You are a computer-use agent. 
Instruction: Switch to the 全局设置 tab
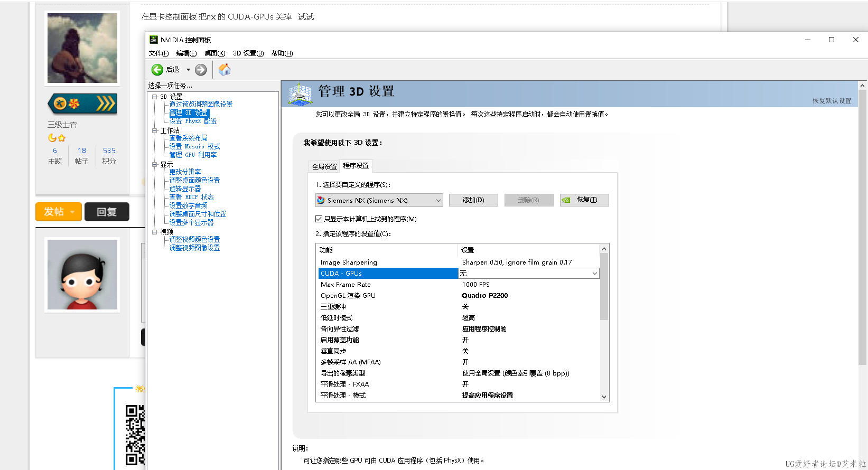click(x=324, y=166)
